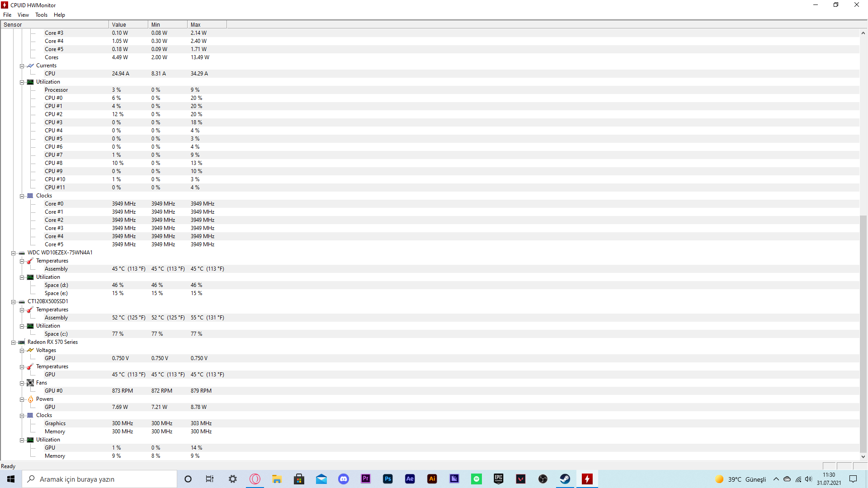This screenshot has height=488, width=868.
Task: Open the View menu
Action: click(23, 15)
